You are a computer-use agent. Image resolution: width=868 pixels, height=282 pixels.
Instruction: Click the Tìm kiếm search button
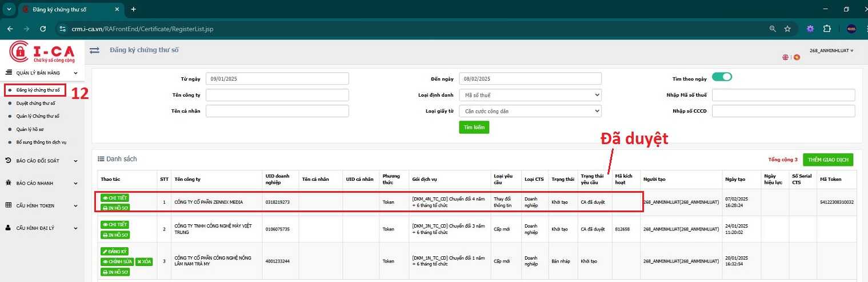tap(474, 128)
